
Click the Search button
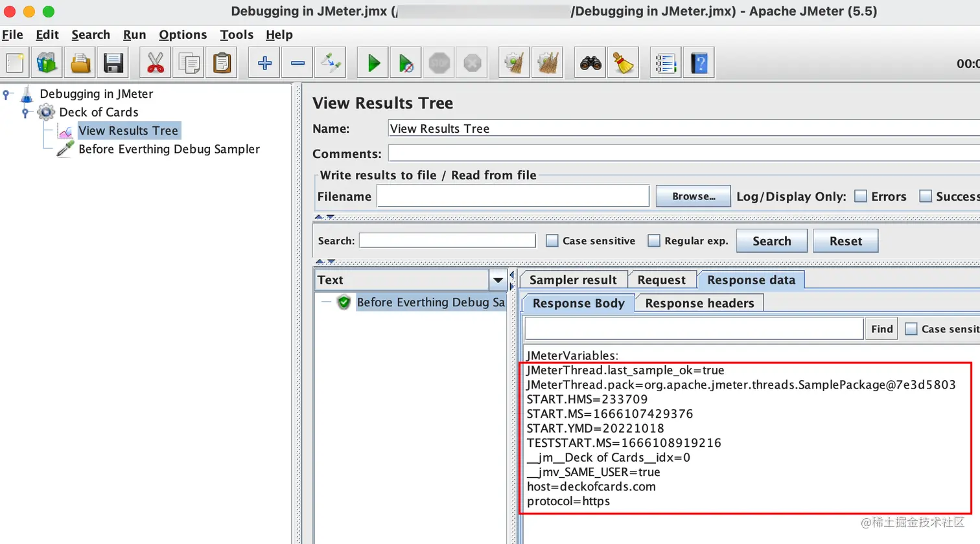[x=772, y=241]
